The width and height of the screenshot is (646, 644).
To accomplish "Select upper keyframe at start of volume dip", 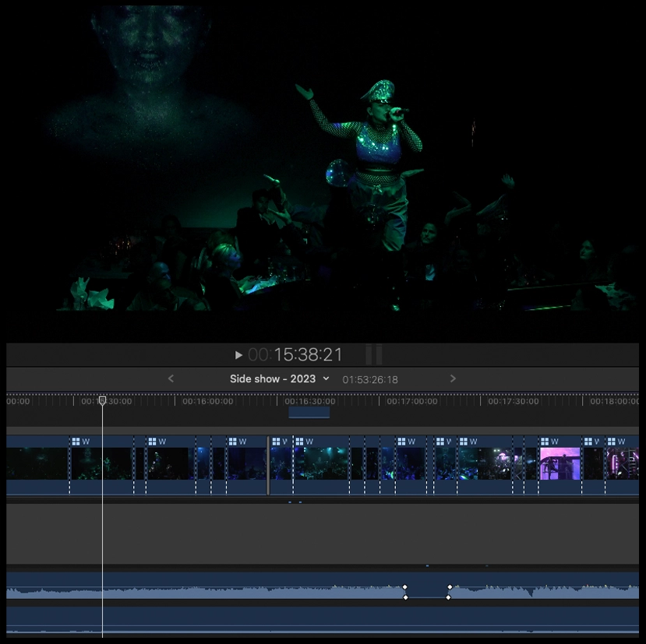I will click(404, 587).
